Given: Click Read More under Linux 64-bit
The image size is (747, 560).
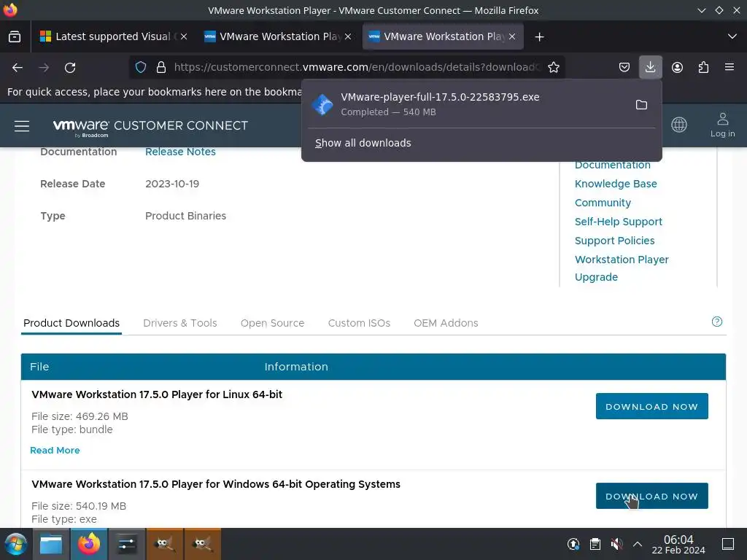Looking at the screenshot, I should coord(55,451).
